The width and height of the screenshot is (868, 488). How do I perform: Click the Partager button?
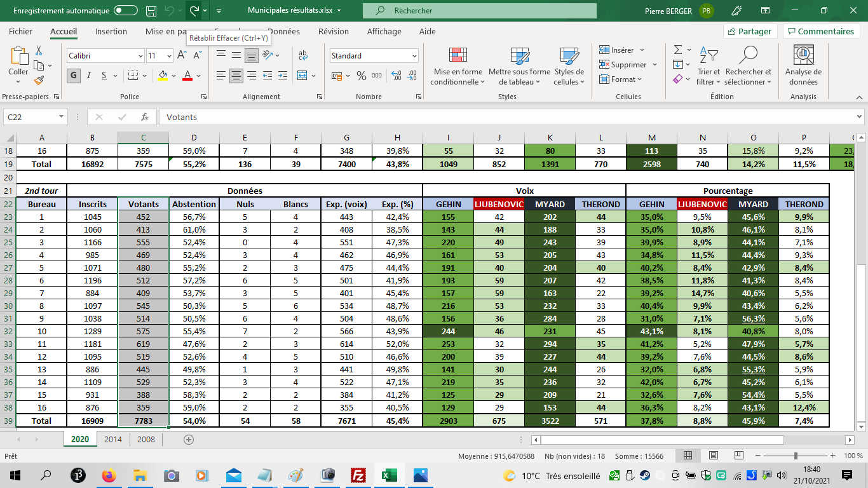pos(750,32)
